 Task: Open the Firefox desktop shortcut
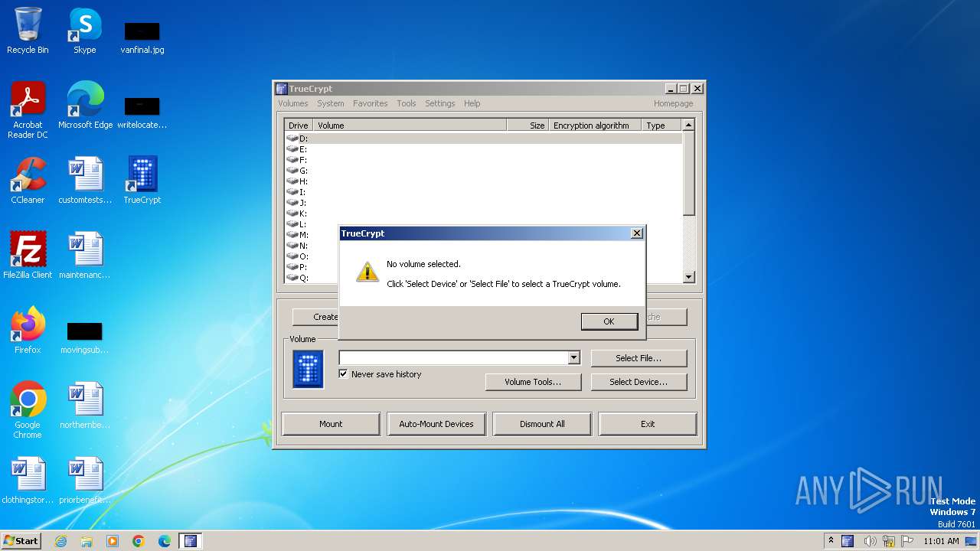pos(28,331)
